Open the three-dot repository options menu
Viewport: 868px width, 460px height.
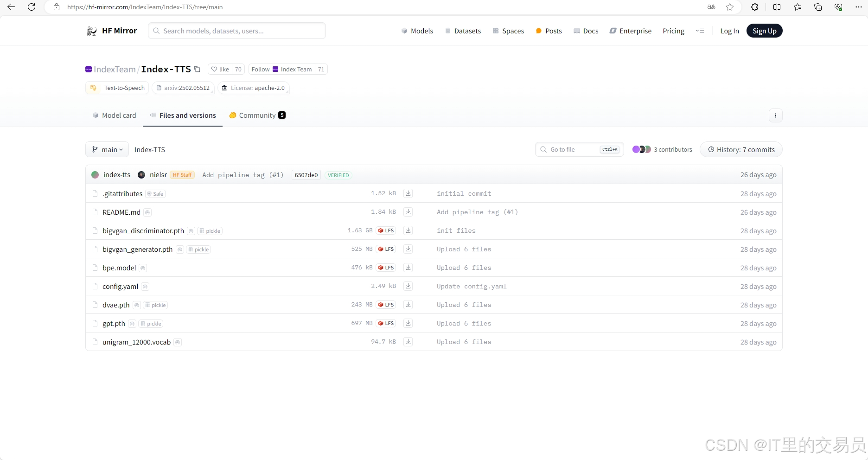pyautogui.click(x=775, y=115)
